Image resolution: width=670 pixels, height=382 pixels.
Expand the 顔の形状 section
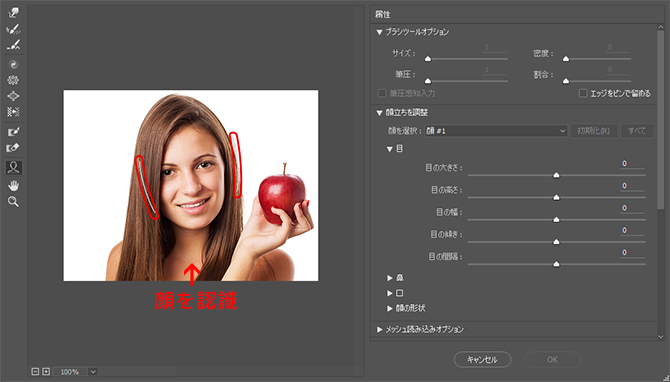pos(390,308)
